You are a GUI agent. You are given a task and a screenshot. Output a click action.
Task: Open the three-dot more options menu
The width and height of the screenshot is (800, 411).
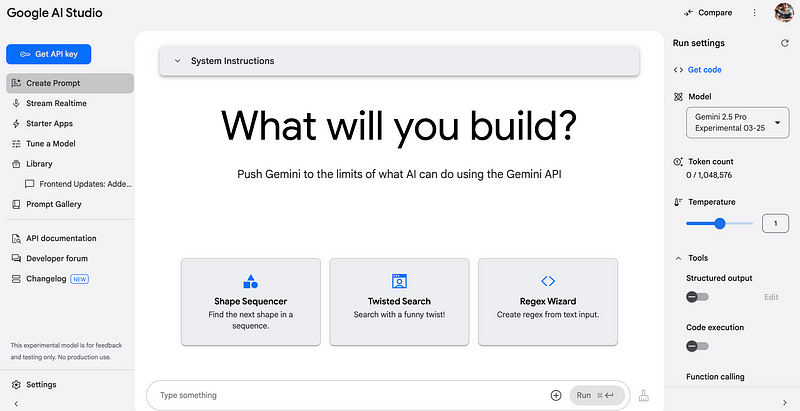(x=755, y=13)
